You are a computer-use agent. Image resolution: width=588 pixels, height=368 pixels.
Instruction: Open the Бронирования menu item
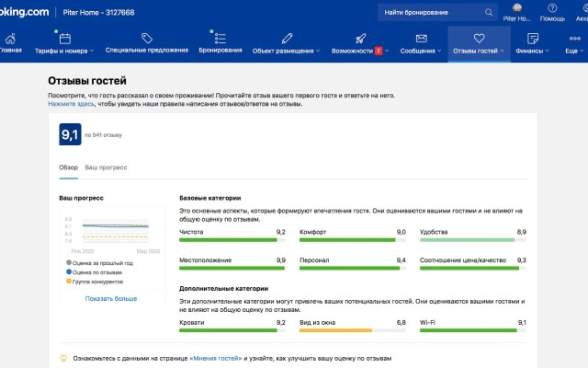pyautogui.click(x=220, y=51)
